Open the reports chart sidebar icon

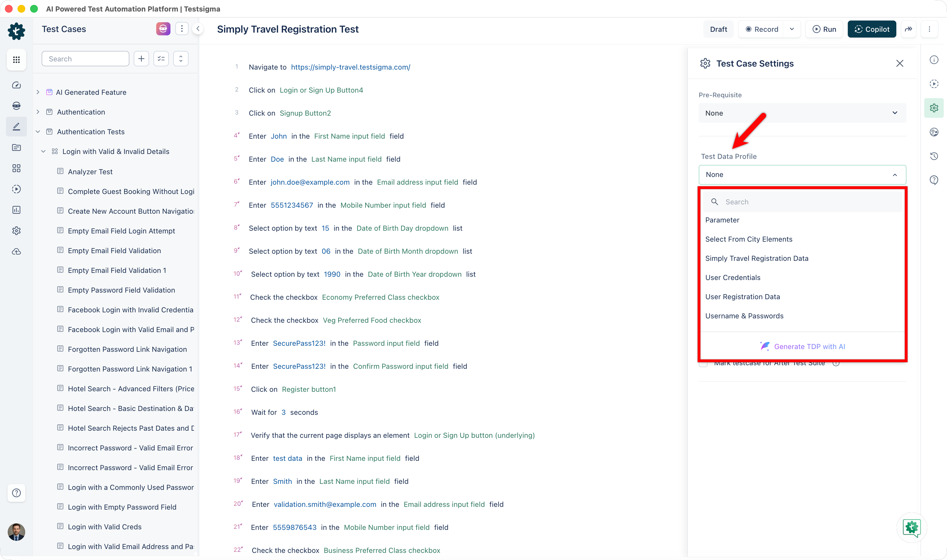[16, 210]
